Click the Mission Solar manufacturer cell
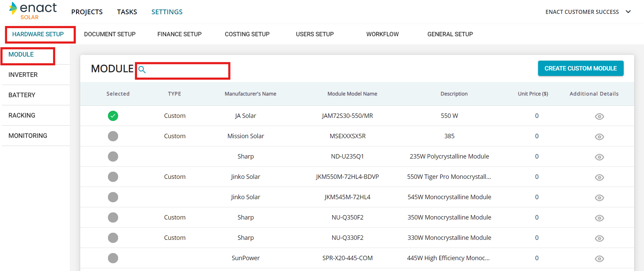Image resolution: width=644 pixels, height=271 pixels. [246, 136]
